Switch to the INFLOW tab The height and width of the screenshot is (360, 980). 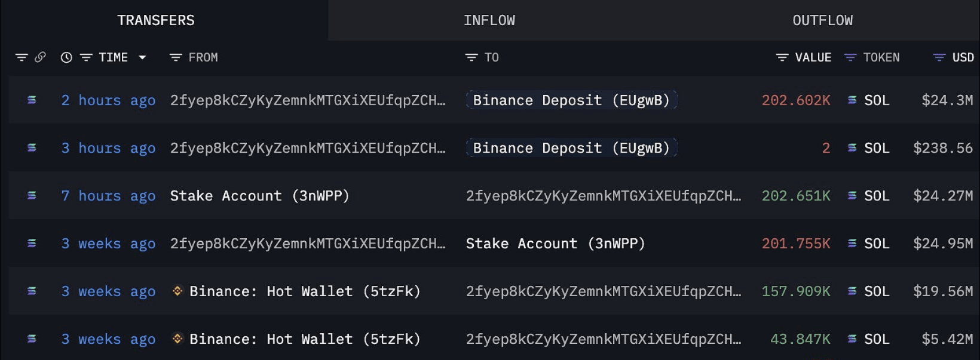pyautogui.click(x=489, y=20)
